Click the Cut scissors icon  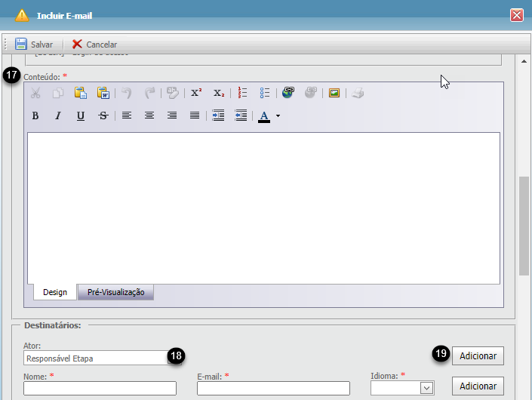(35, 93)
